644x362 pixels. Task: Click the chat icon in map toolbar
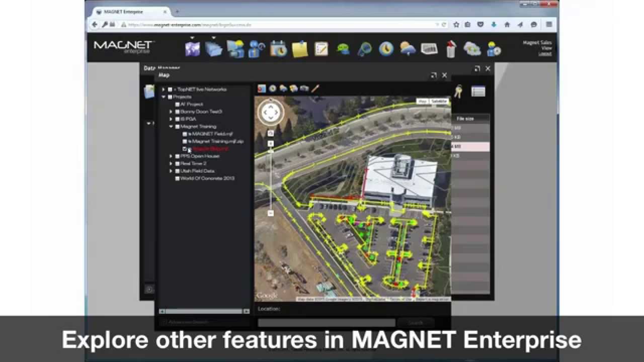(294, 88)
